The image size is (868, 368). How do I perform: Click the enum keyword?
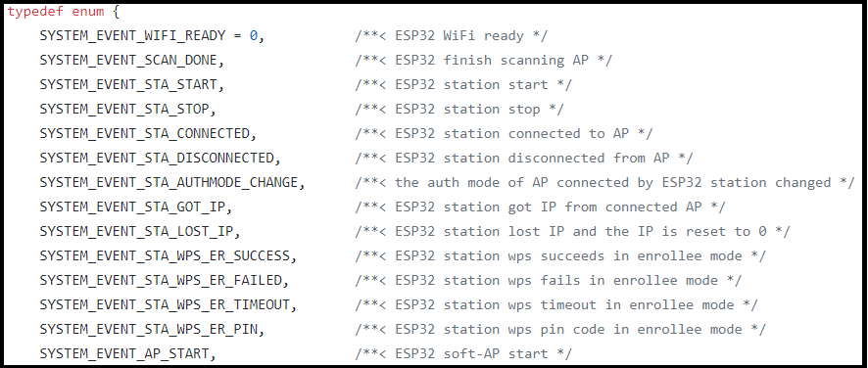point(88,12)
